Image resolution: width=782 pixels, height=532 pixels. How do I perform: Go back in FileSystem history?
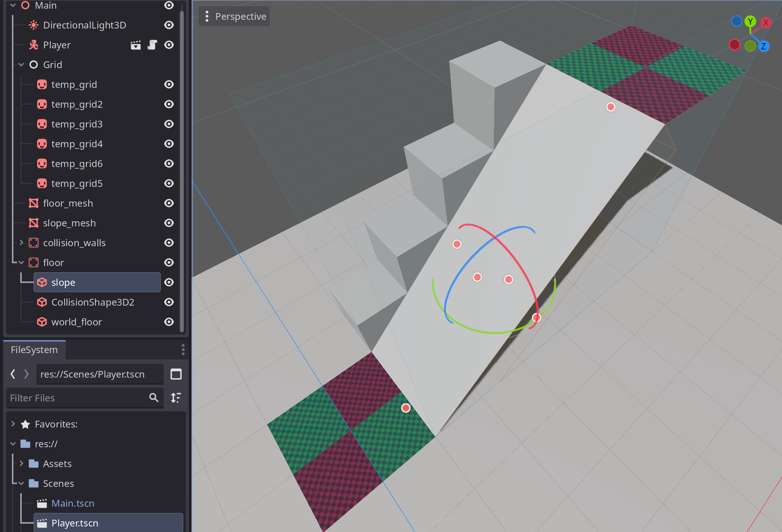(13, 374)
